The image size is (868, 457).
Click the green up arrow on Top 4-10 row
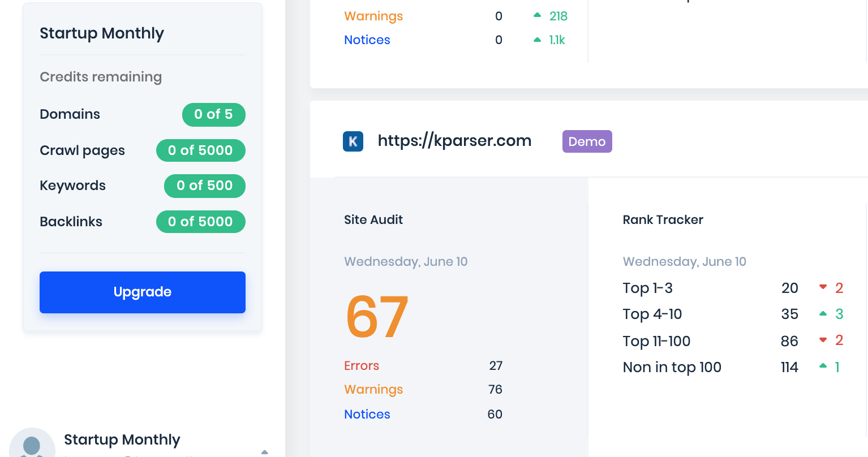(x=823, y=313)
